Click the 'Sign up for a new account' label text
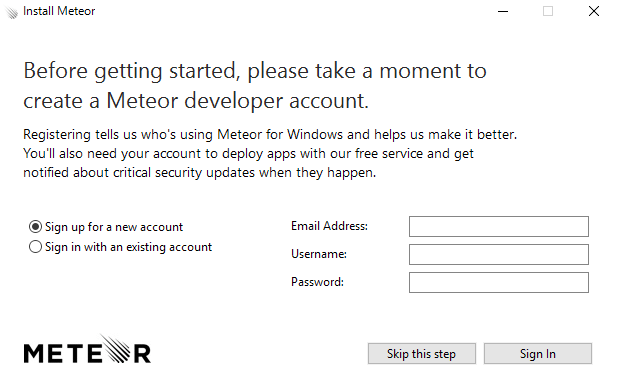Screen dimensions: 617x383 [x=114, y=227]
